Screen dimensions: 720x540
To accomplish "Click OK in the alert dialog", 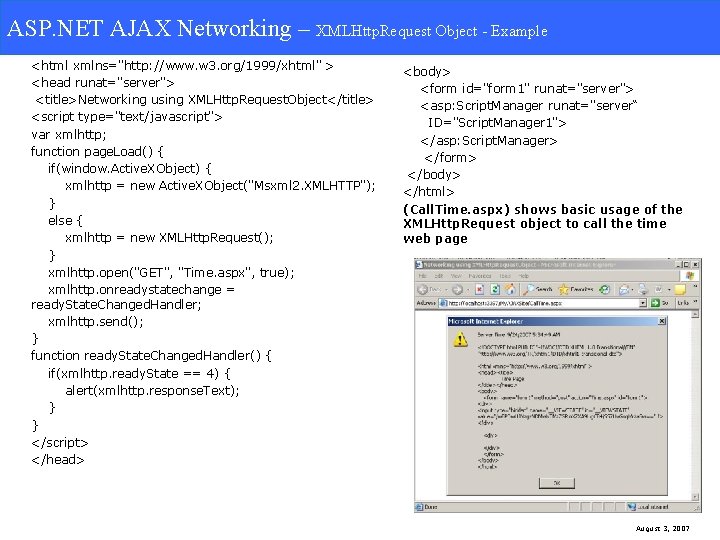I will coord(557,483).
